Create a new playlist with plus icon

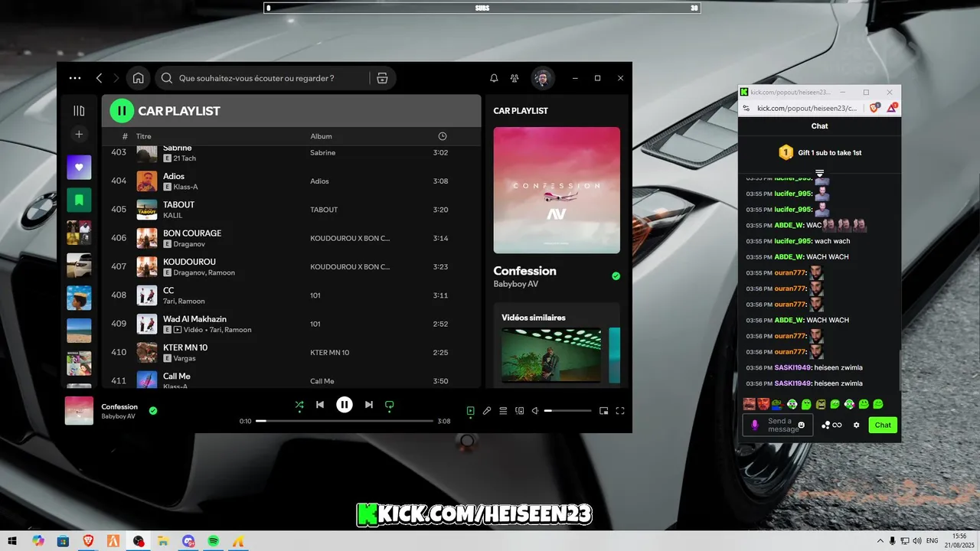tap(79, 135)
